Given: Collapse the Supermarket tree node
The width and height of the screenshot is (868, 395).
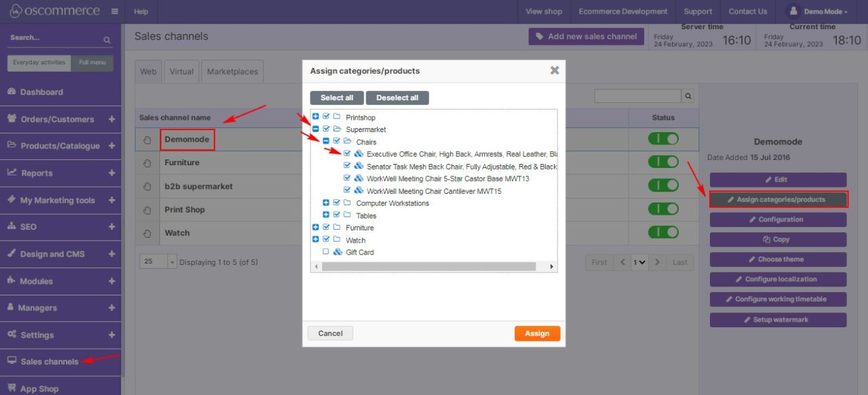Looking at the screenshot, I should (x=315, y=129).
